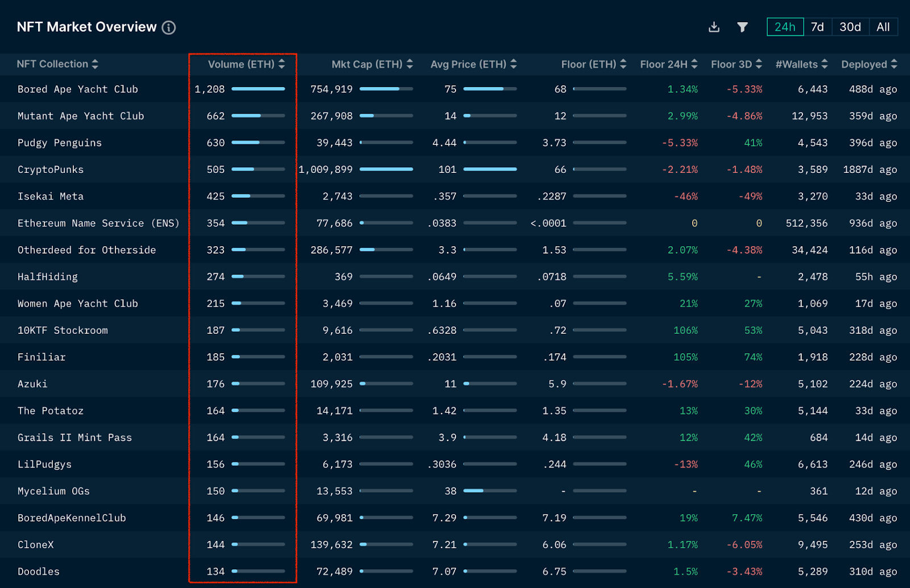The image size is (910, 588).
Task: Click BoredApeKennelClub floor 3D 7.47%
Action: point(747,517)
